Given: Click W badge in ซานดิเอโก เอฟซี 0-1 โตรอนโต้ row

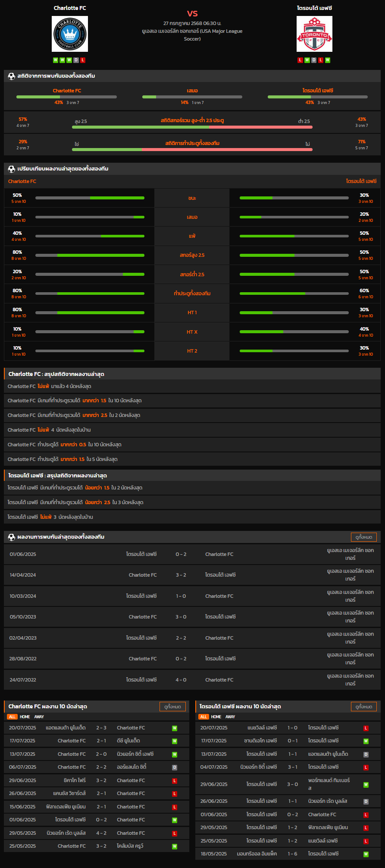Looking at the screenshot, I should click(366, 741).
